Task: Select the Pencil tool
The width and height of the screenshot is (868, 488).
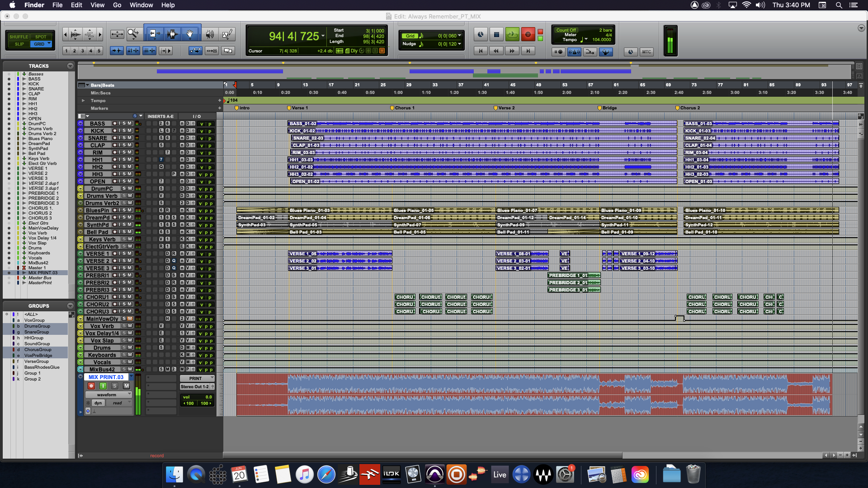Action: pos(227,34)
